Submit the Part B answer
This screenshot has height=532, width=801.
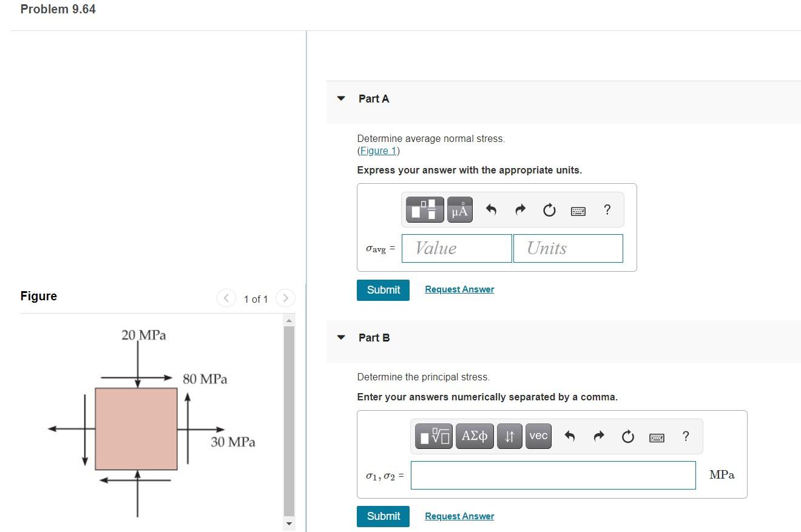[384, 516]
